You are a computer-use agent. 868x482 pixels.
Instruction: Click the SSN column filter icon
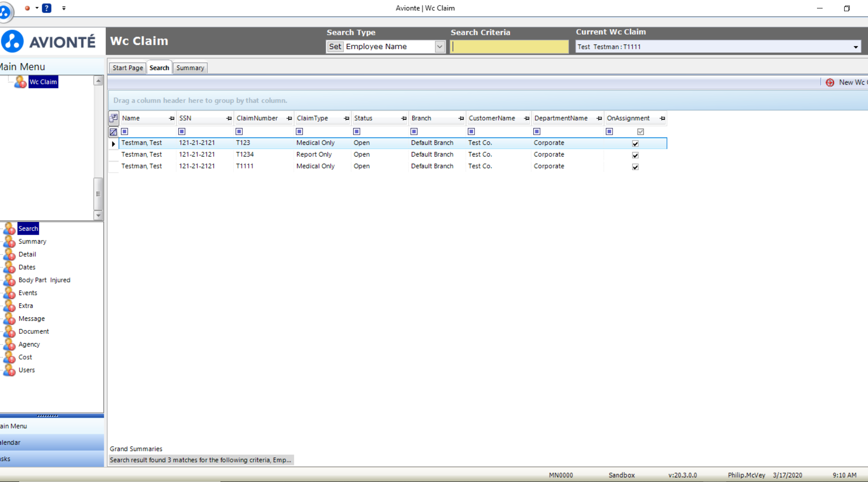(182, 132)
